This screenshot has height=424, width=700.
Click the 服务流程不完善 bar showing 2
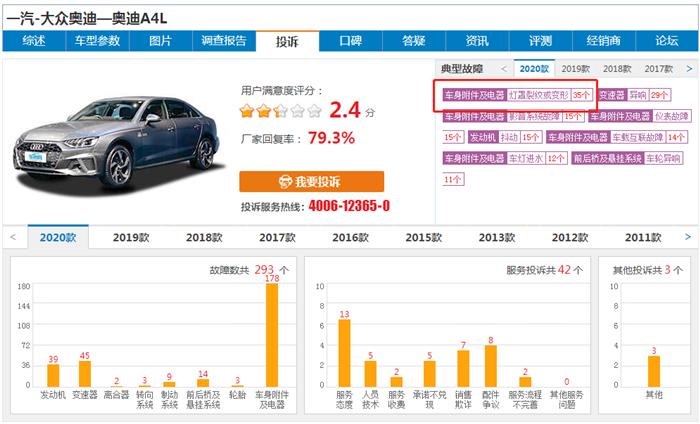pos(525,382)
